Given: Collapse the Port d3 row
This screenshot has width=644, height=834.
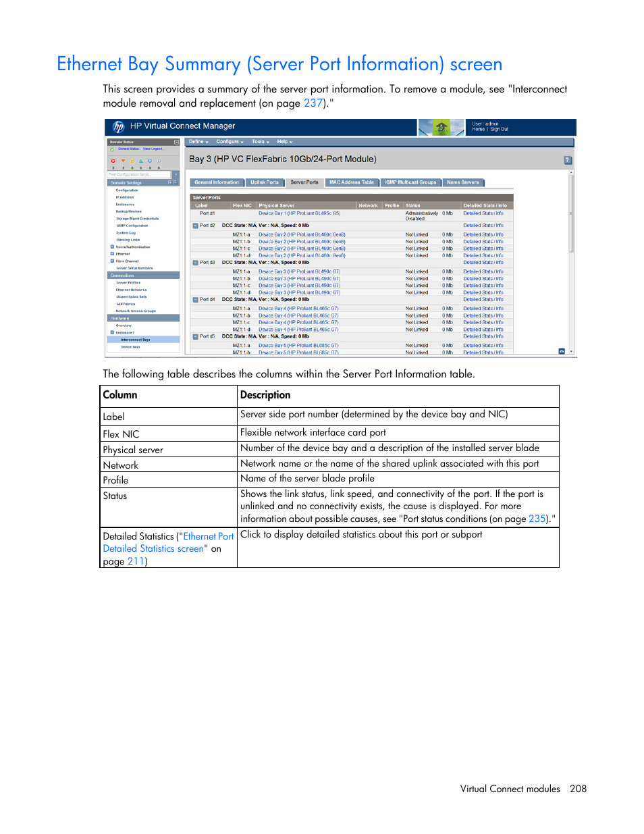Looking at the screenshot, I should 195,263.
